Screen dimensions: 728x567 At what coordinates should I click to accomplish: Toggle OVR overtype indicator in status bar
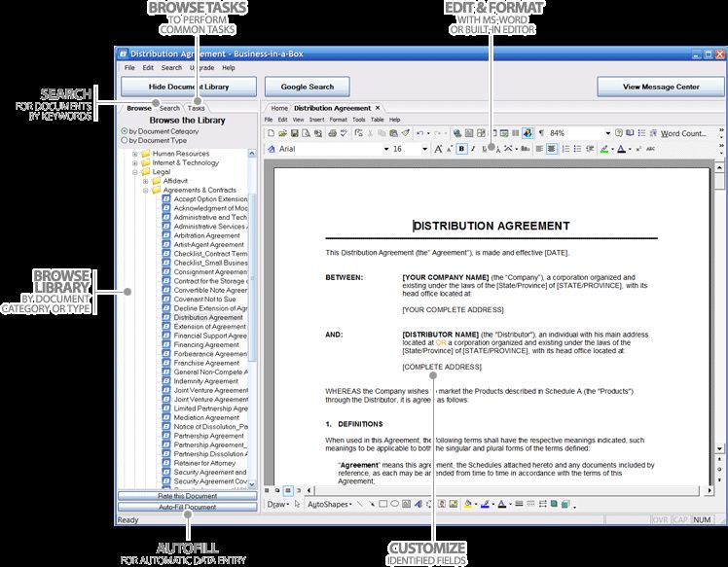point(660,519)
